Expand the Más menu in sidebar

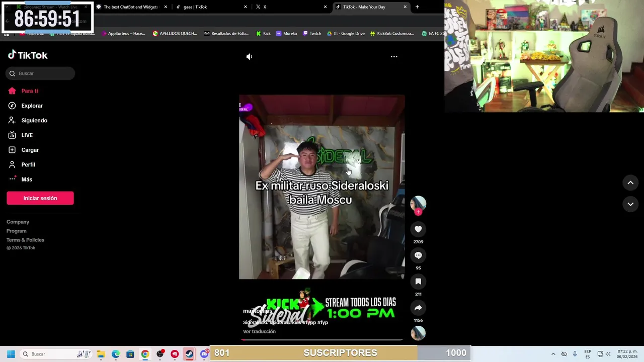click(x=20, y=179)
